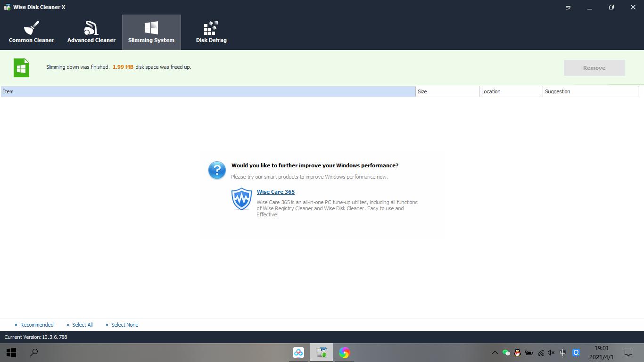
Task: Click the Select None link
Action: coord(124,325)
